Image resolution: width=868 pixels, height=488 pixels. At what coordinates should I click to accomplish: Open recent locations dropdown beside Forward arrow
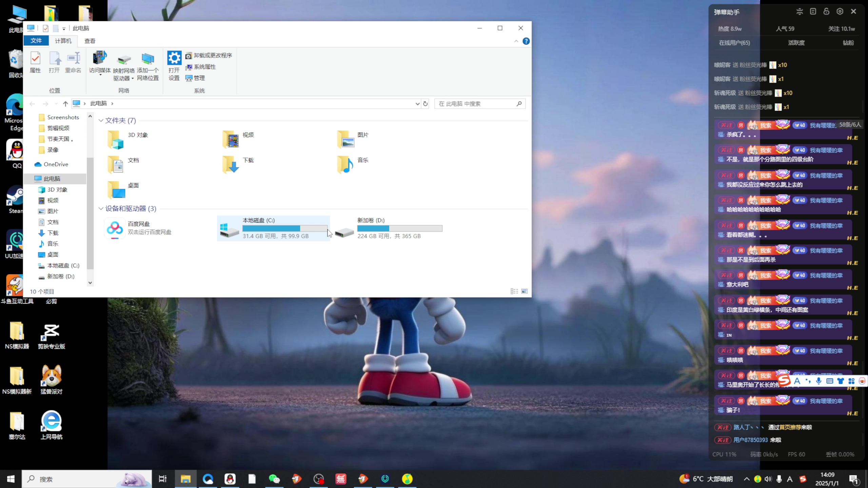point(56,104)
